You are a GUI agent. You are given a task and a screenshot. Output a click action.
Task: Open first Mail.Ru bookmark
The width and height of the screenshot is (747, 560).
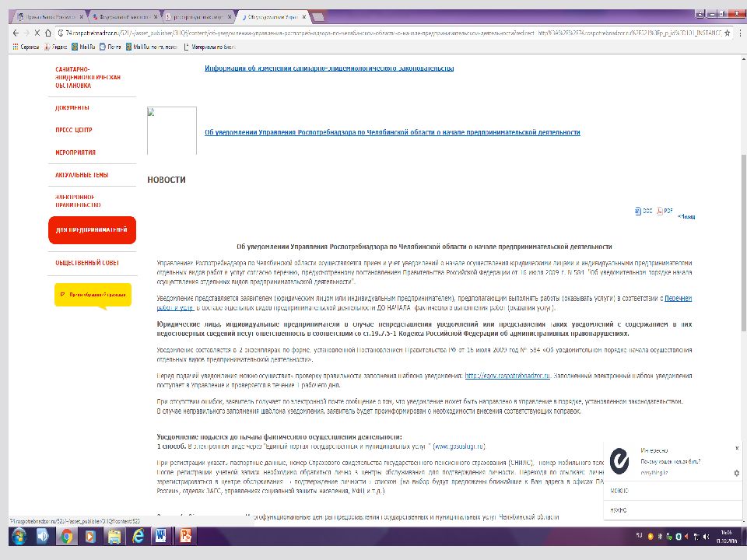pyautogui.click(x=83, y=47)
